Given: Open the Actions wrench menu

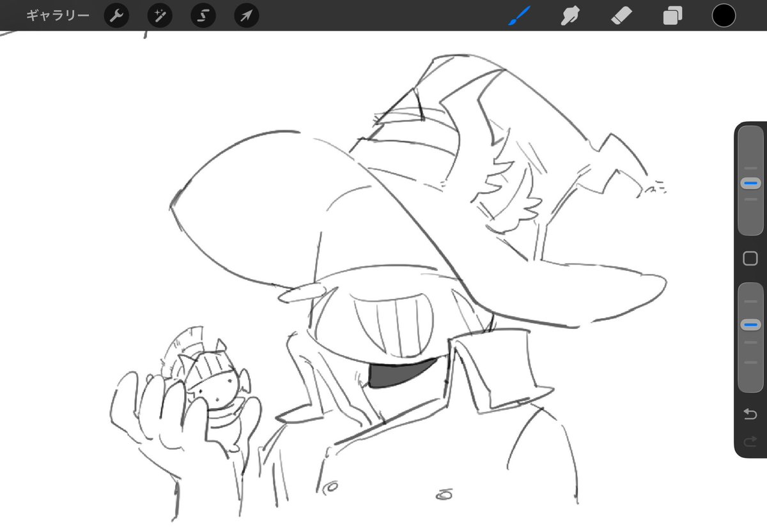Looking at the screenshot, I should 116,16.
